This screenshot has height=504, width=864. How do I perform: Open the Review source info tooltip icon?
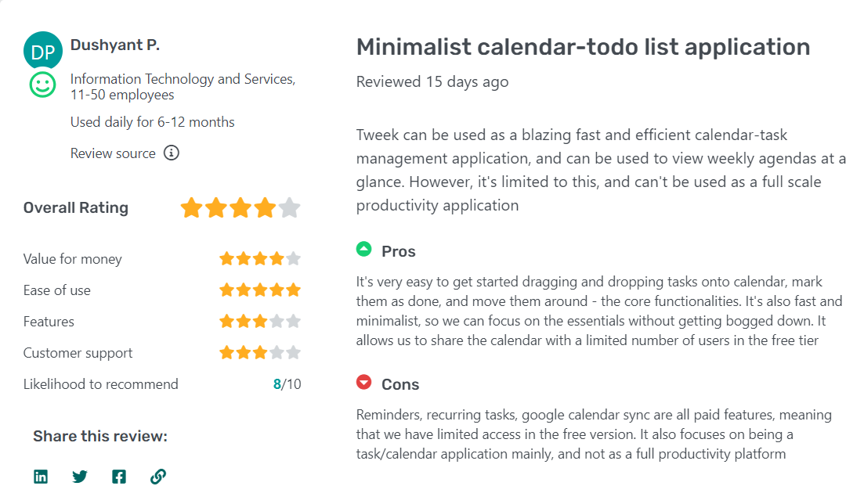172,153
